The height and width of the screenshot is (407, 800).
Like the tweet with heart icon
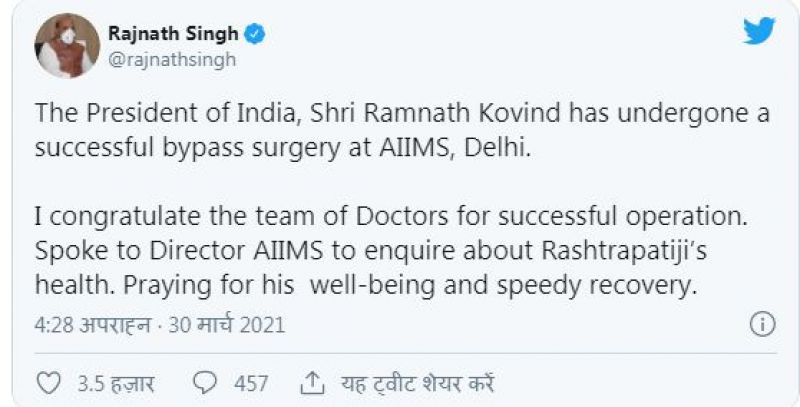48,383
